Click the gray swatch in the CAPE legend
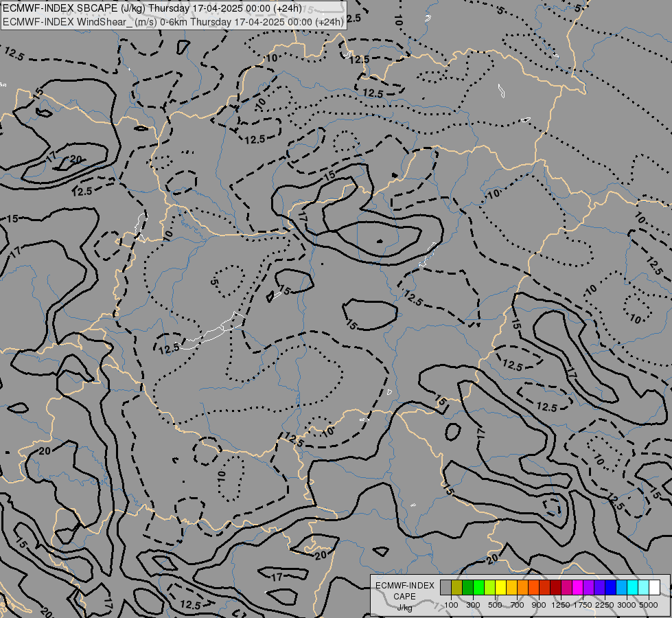Screen dimensions: 672x618 (445, 587)
